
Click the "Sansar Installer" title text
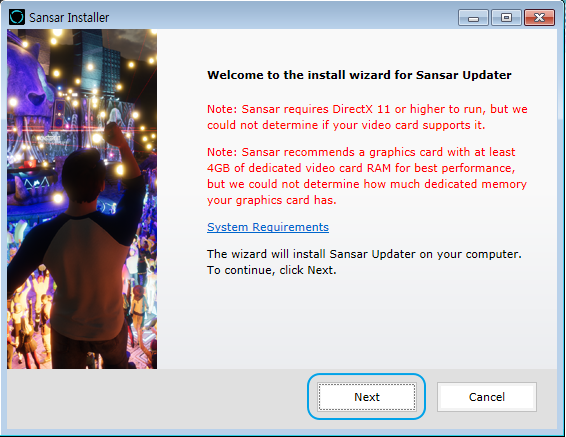69,17
